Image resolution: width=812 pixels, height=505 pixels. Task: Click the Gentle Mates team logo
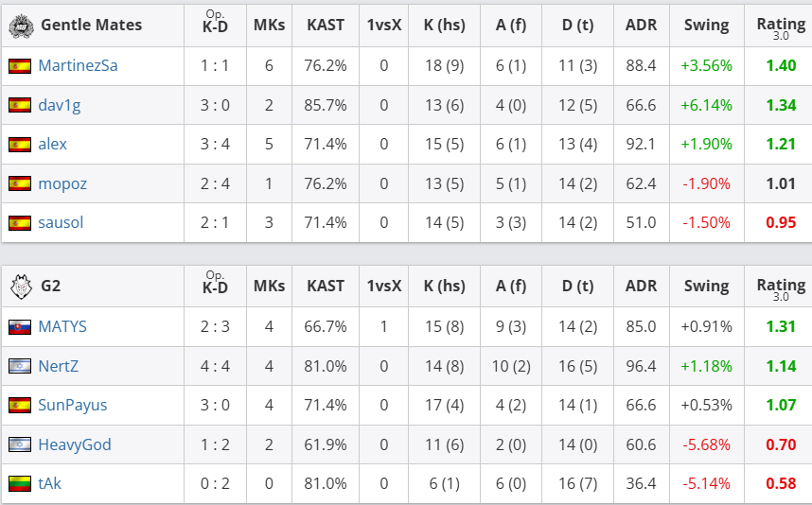(x=20, y=26)
